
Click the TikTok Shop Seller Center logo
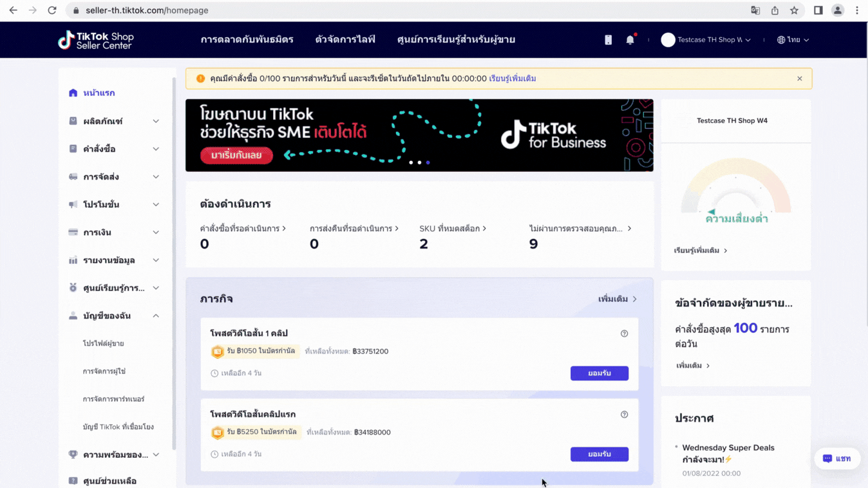pos(96,40)
